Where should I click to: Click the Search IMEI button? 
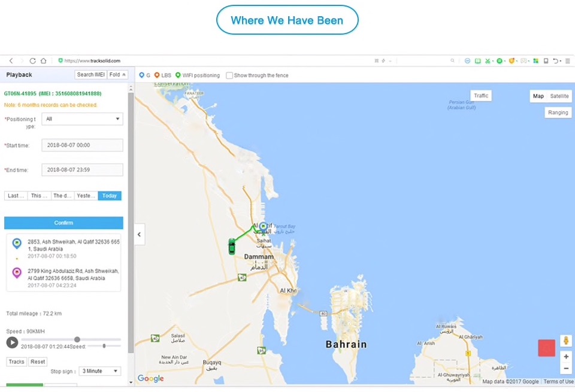pos(90,75)
